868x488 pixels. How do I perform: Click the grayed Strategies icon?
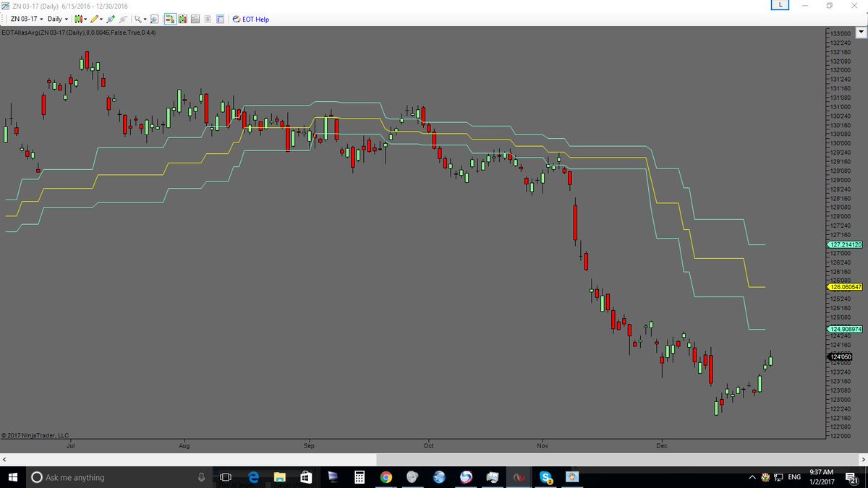pyautogui.click(x=208, y=19)
